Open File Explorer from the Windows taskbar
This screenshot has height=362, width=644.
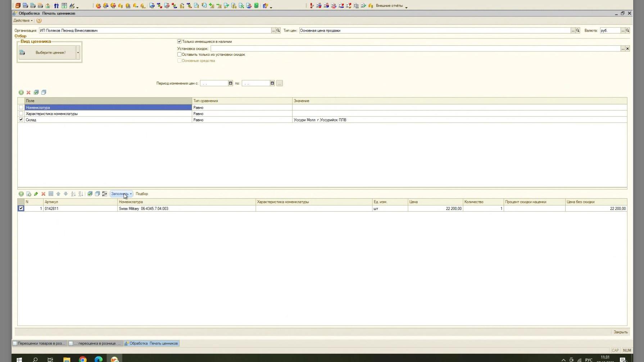click(x=67, y=359)
